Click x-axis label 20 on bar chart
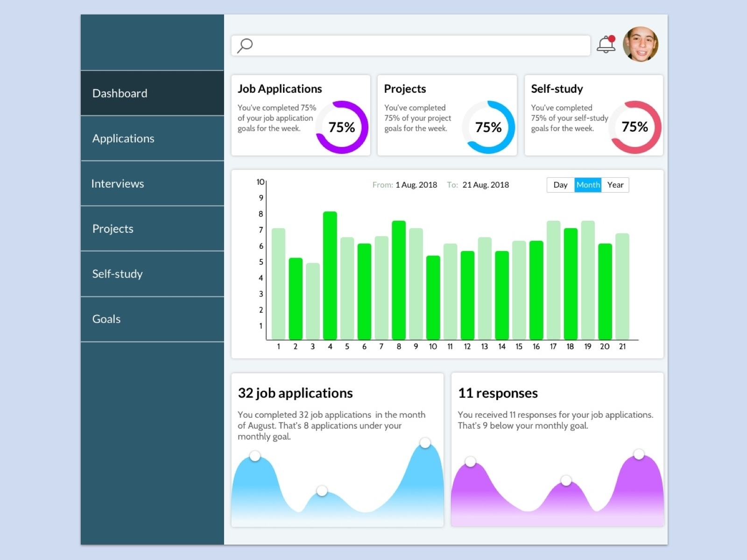This screenshot has width=747, height=560. pos(605,346)
